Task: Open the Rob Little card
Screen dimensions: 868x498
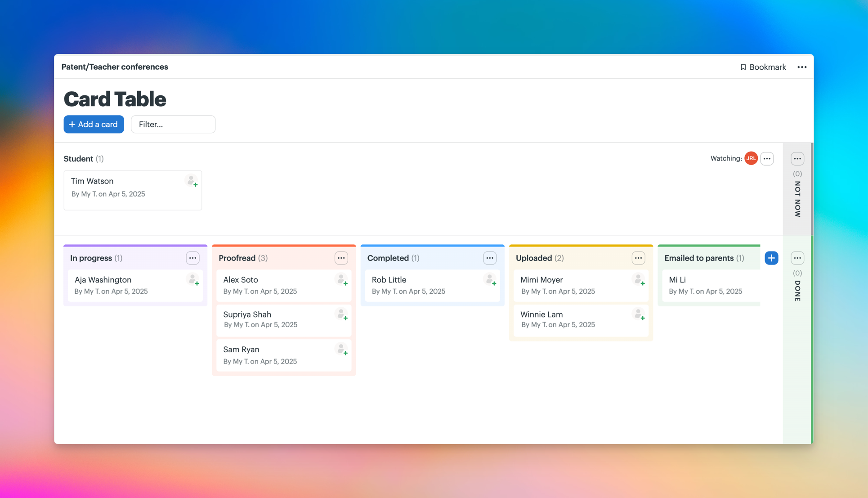Action: pyautogui.click(x=432, y=285)
